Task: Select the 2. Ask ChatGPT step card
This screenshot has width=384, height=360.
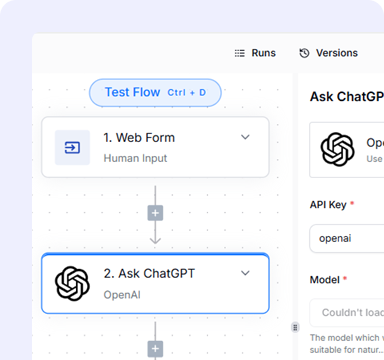Action: [x=155, y=283]
